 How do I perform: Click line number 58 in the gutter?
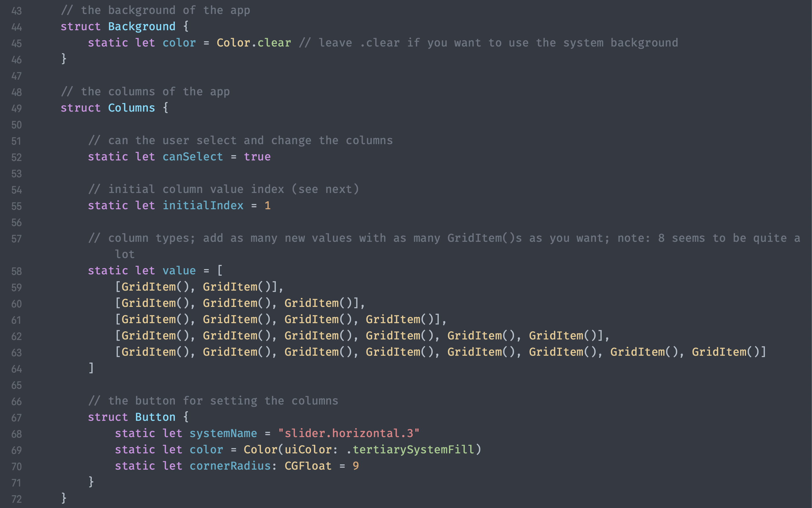17,271
